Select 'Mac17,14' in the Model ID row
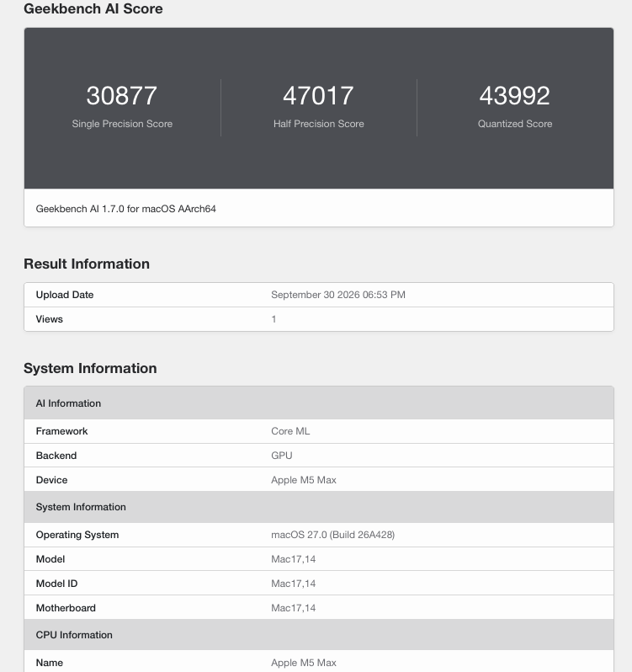This screenshot has width=632, height=672. 294,584
